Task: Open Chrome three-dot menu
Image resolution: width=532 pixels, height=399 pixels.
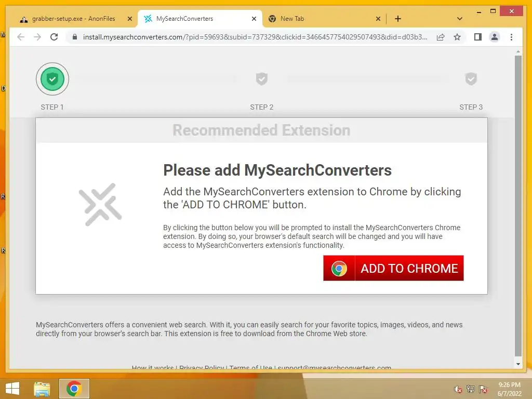Action: (511, 37)
